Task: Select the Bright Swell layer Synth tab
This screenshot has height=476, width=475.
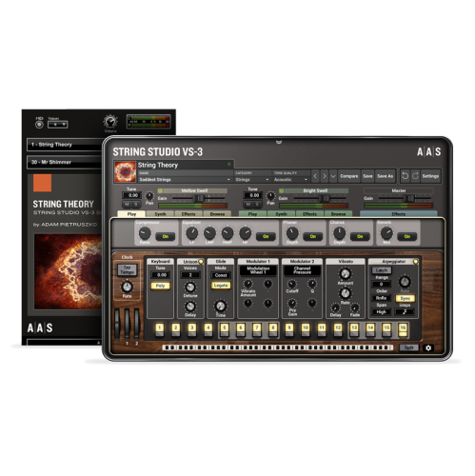Action: pyautogui.click(x=281, y=214)
